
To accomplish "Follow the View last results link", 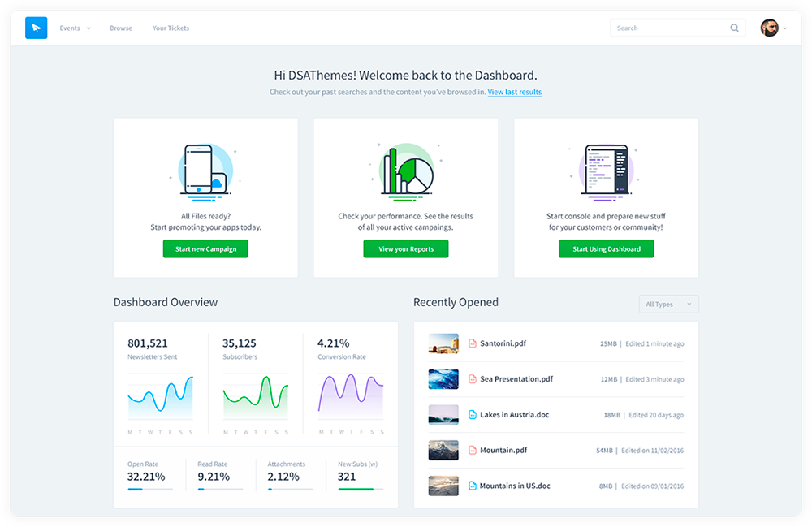I will click(x=514, y=93).
